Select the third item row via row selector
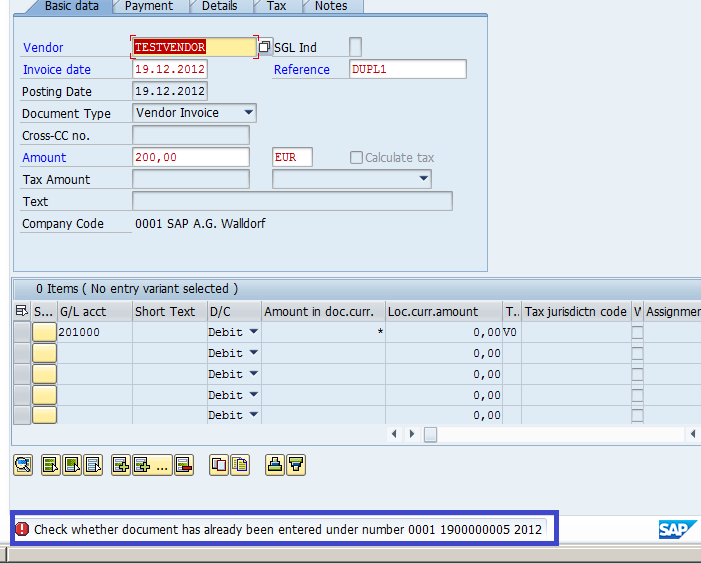 click(22, 374)
